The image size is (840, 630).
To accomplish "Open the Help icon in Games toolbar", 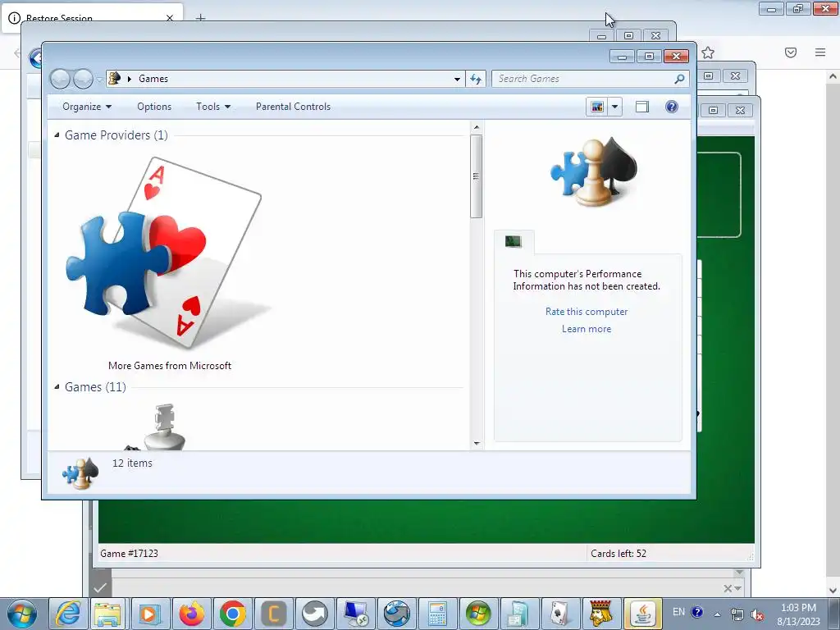I will coord(671,107).
